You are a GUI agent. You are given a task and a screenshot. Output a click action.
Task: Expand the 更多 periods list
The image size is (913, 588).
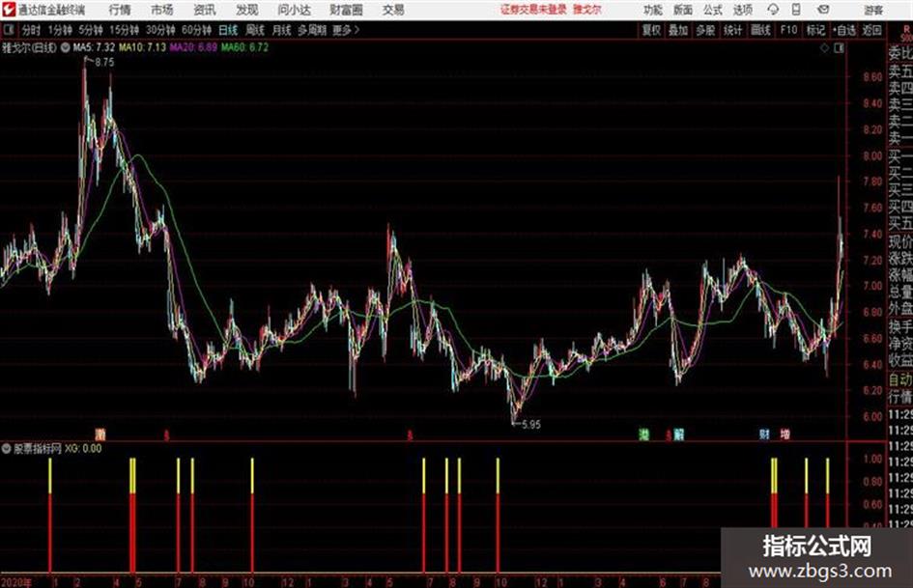[346, 30]
